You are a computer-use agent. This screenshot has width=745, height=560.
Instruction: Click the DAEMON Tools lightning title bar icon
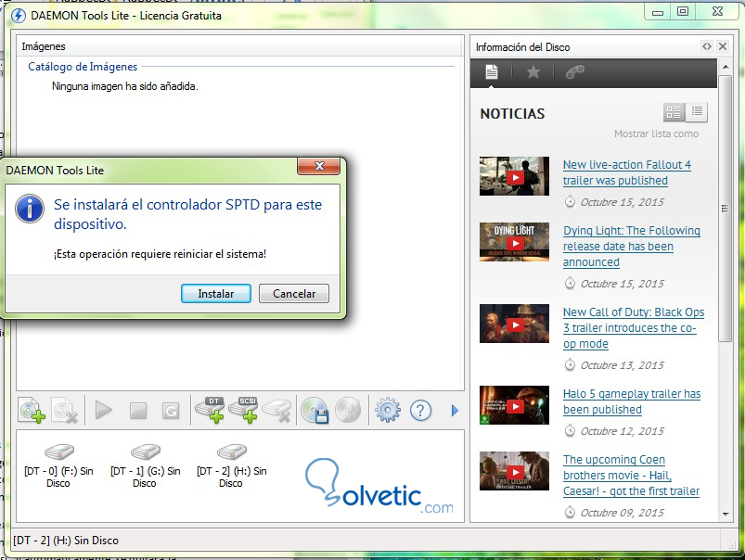pyautogui.click(x=18, y=16)
